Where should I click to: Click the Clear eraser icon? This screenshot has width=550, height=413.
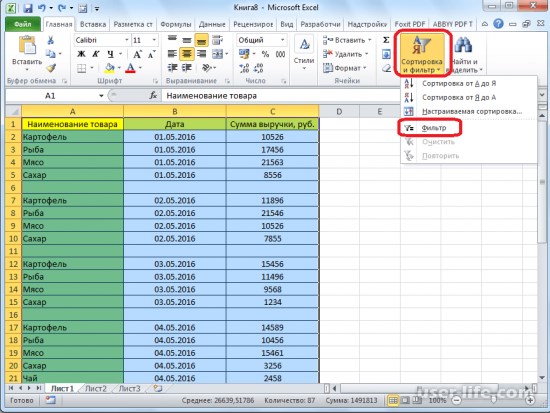tap(386, 68)
